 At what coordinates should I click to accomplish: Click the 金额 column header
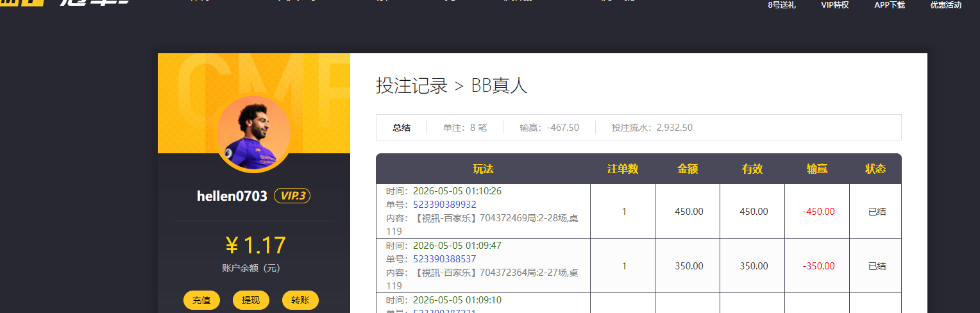(688, 169)
